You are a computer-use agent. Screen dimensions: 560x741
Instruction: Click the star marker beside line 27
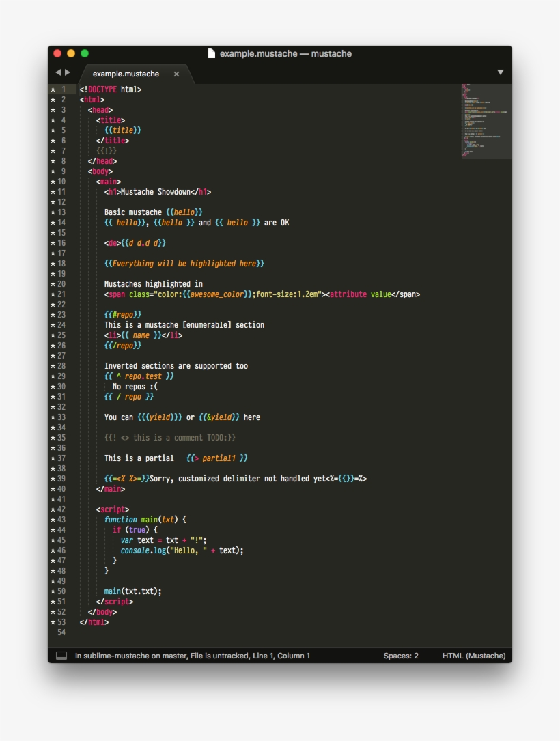(53, 355)
